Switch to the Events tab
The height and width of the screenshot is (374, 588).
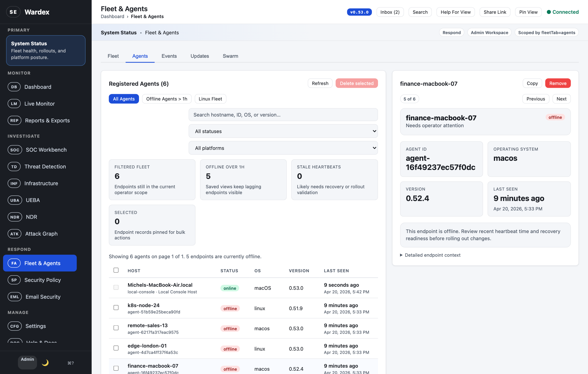[169, 56]
